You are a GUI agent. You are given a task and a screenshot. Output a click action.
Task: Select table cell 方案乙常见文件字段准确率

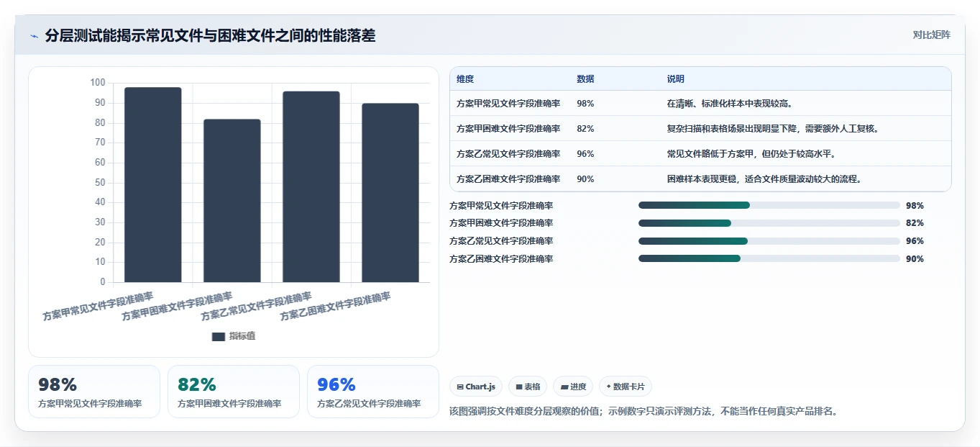508,154
